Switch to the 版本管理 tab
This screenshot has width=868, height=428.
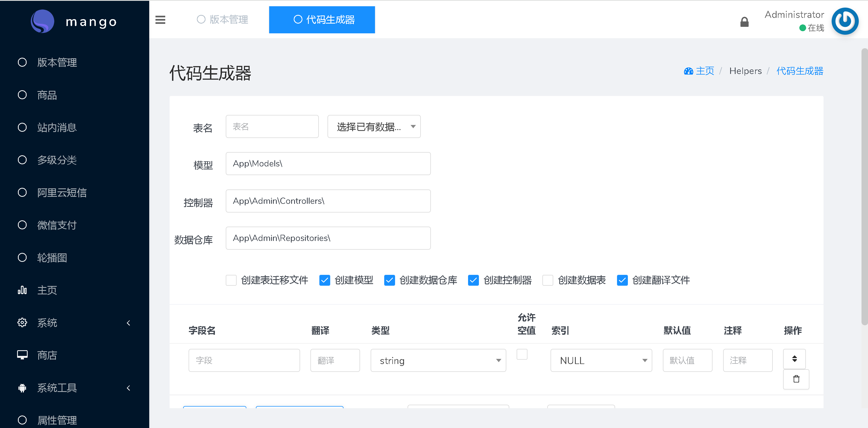(x=222, y=20)
